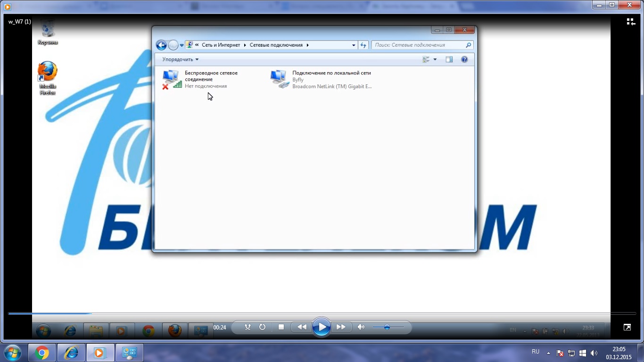Image resolution: width=644 pixels, height=362 pixels.
Task: Open the Windows Start menu orb
Action: pos(13,353)
